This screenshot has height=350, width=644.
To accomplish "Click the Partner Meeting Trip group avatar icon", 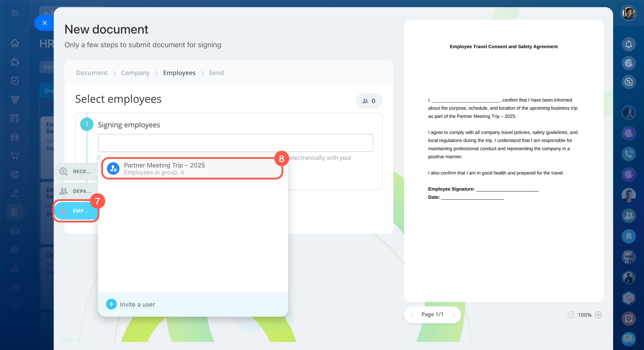I will point(113,169).
